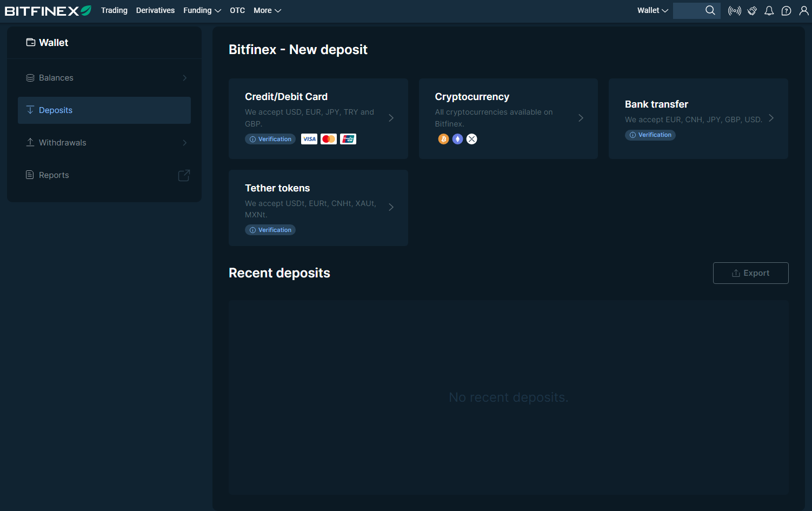Expand the More dropdown menu
812x511 pixels.
pyautogui.click(x=267, y=10)
